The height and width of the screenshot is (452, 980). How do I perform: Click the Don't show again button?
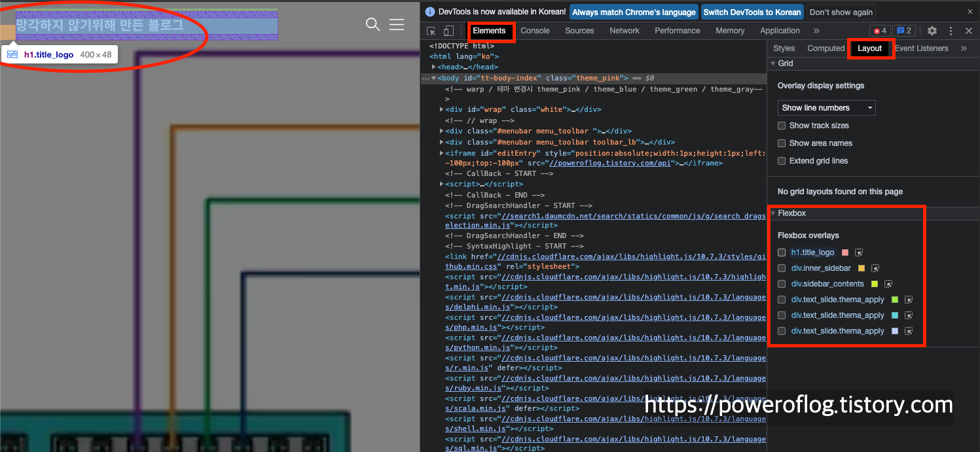pos(841,12)
